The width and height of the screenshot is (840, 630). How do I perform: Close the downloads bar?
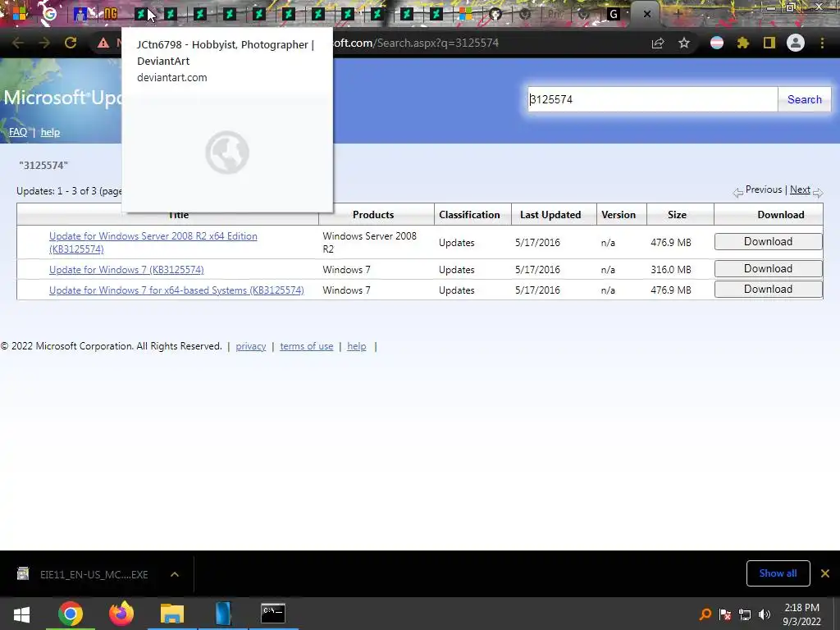(825, 573)
